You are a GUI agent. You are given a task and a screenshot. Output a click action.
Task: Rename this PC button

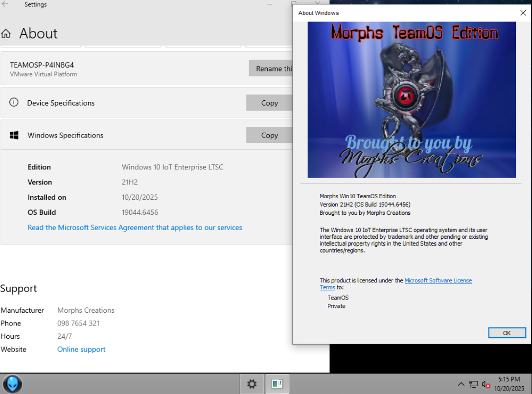(x=271, y=68)
